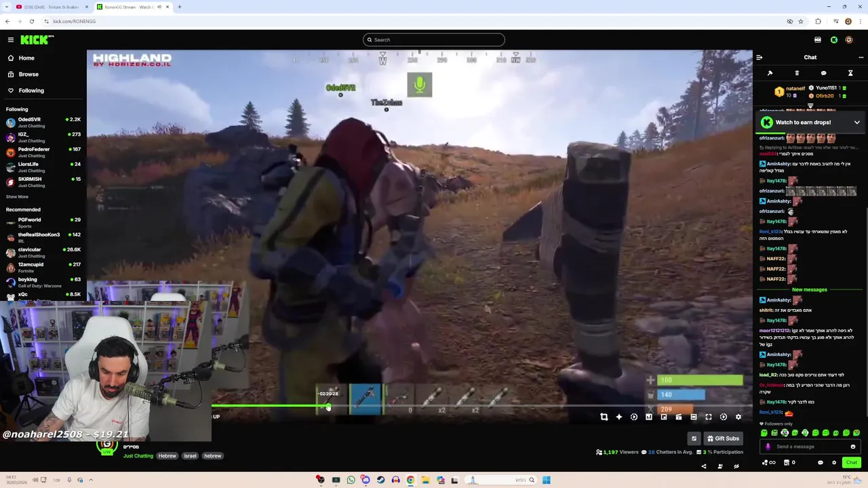Click the green Chat send button

[852, 462]
